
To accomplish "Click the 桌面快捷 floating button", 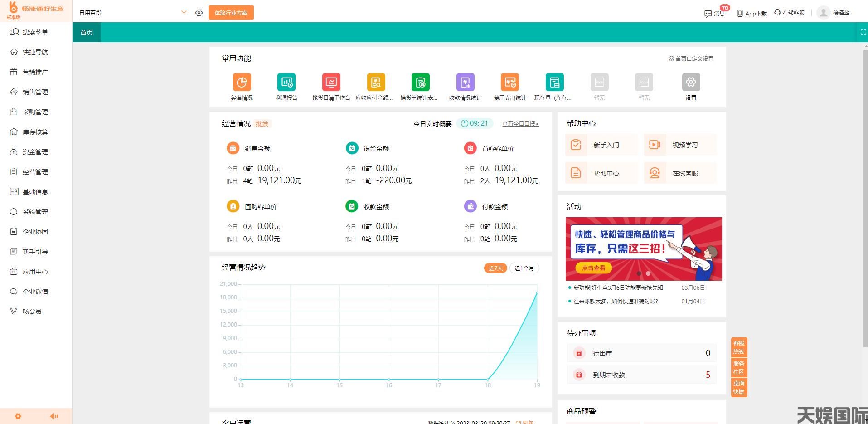I will [739, 387].
